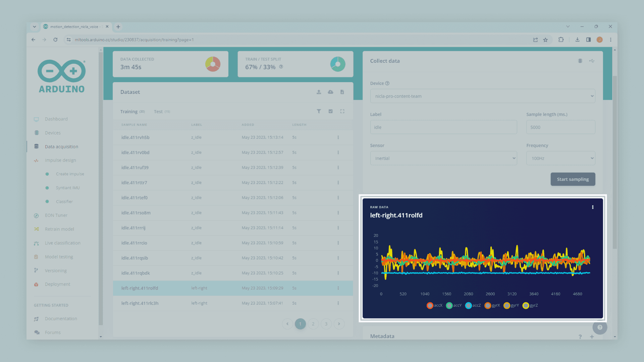This screenshot has width=644, height=362.
Task: Open the three-dot menu on raw data chart
Action: pyautogui.click(x=592, y=207)
